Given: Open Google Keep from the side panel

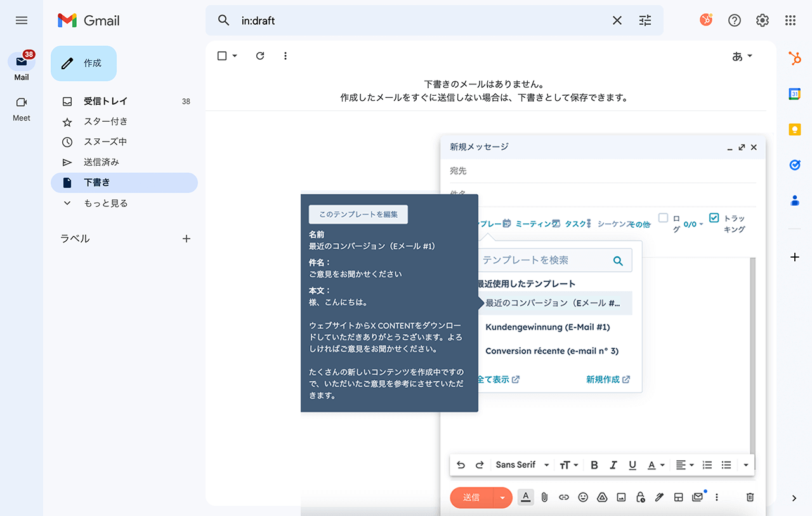Looking at the screenshot, I should [x=794, y=129].
